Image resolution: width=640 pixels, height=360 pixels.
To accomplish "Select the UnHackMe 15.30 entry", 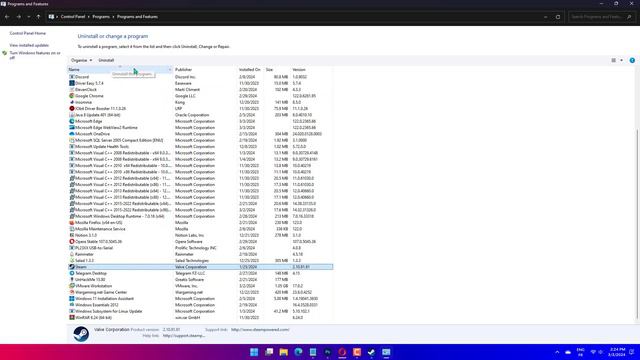I will [200, 280].
